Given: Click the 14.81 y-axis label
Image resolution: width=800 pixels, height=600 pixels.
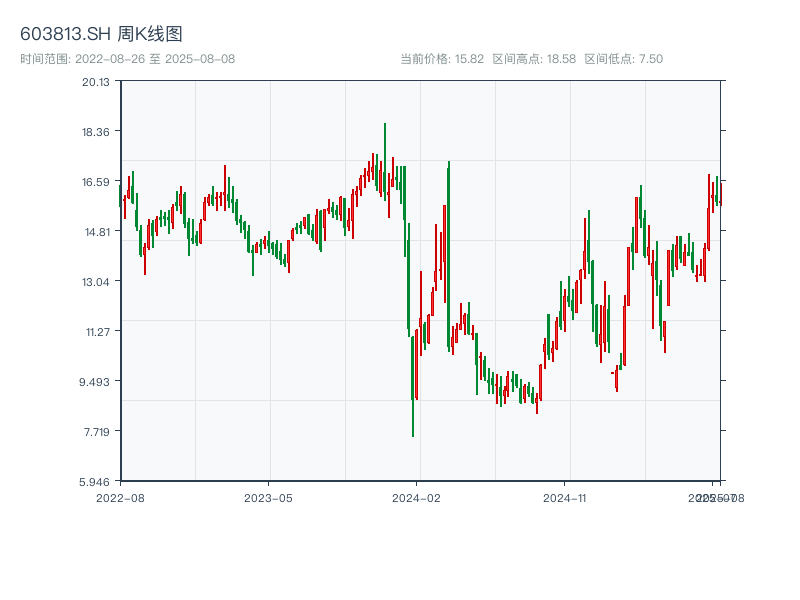Looking at the screenshot, I should pos(96,232).
